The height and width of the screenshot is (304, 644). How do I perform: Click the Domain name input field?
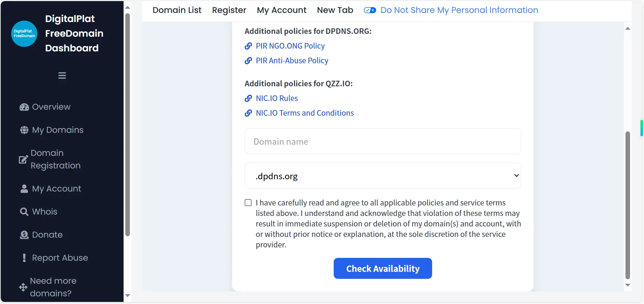[x=383, y=141]
